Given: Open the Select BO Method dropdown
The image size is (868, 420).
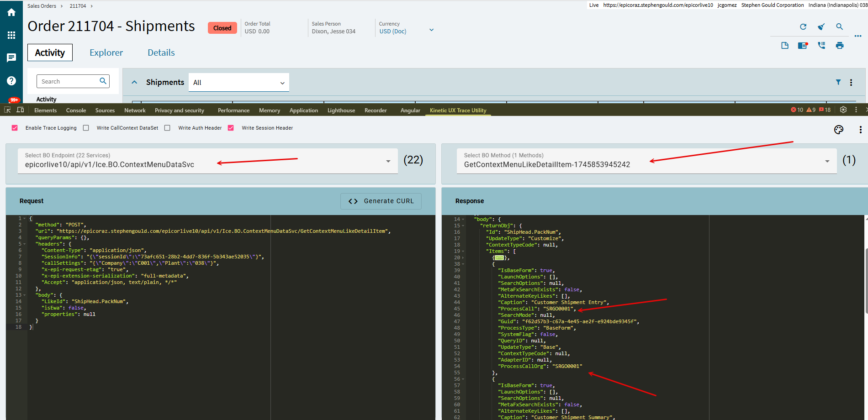Looking at the screenshot, I should [x=647, y=161].
